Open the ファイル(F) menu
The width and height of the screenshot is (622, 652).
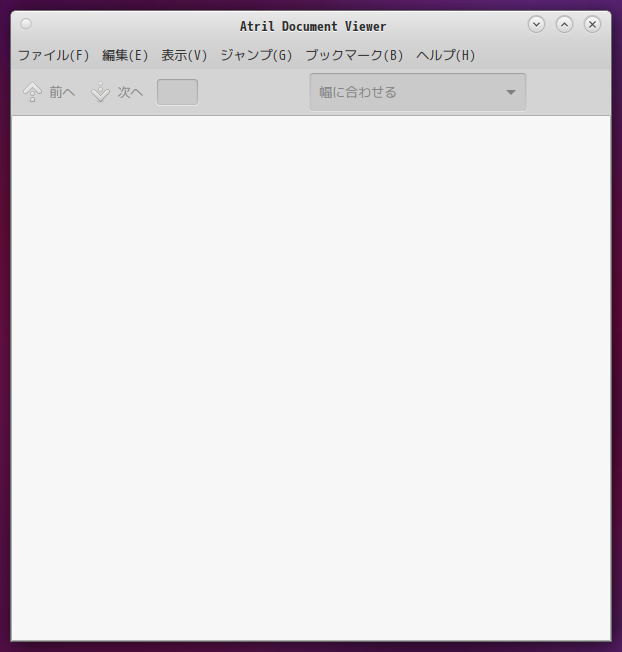click(54, 55)
